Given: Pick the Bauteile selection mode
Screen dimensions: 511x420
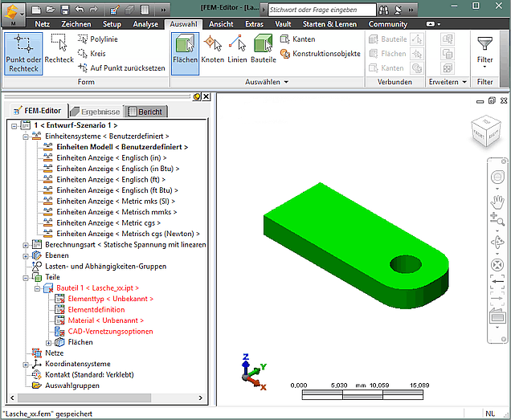Looking at the screenshot, I should [x=263, y=50].
